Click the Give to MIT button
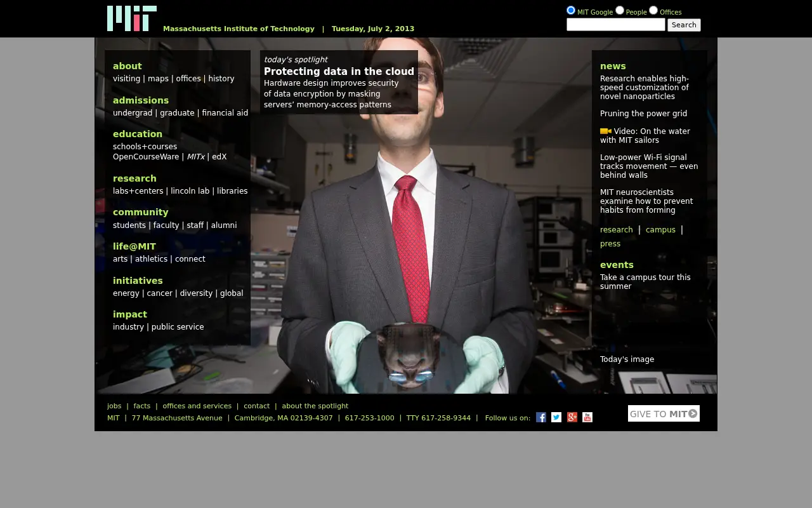Image resolution: width=812 pixels, height=508 pixels. coord(664,413)
